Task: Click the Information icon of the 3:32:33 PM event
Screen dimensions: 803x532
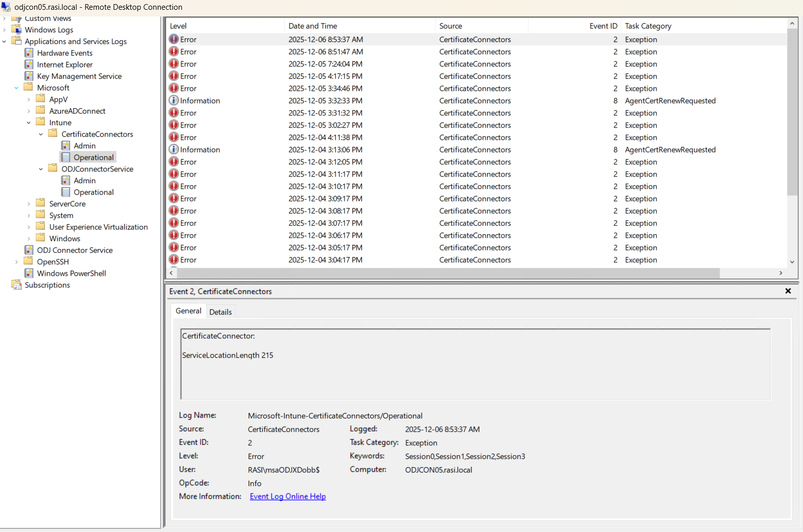Action: [174, 101]
